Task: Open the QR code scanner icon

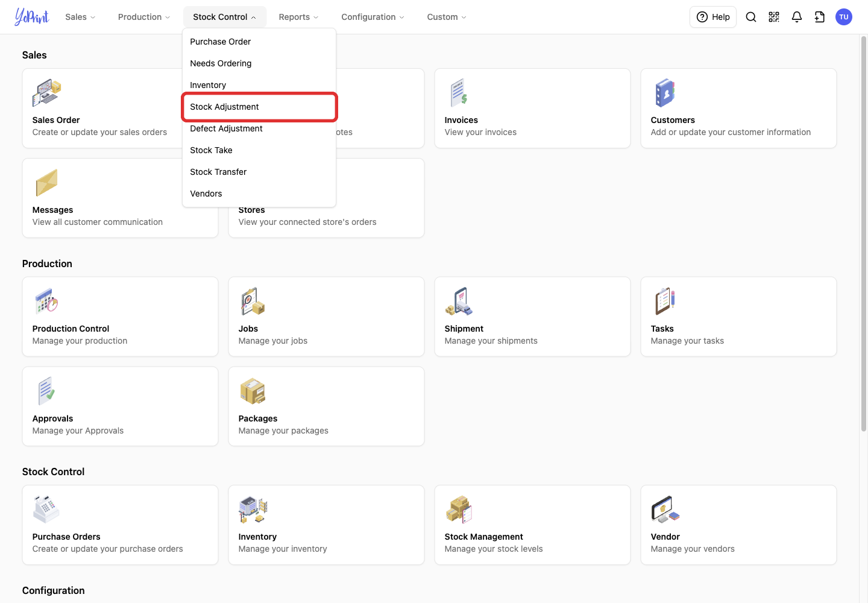Action: click(774, 17)
